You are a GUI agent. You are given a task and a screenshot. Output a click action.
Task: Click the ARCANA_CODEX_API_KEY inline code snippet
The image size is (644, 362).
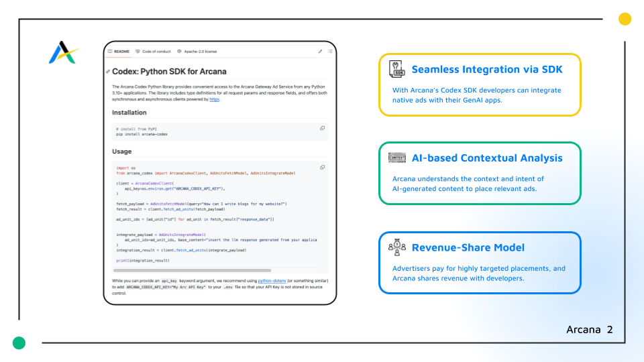[x=166, y=288]
